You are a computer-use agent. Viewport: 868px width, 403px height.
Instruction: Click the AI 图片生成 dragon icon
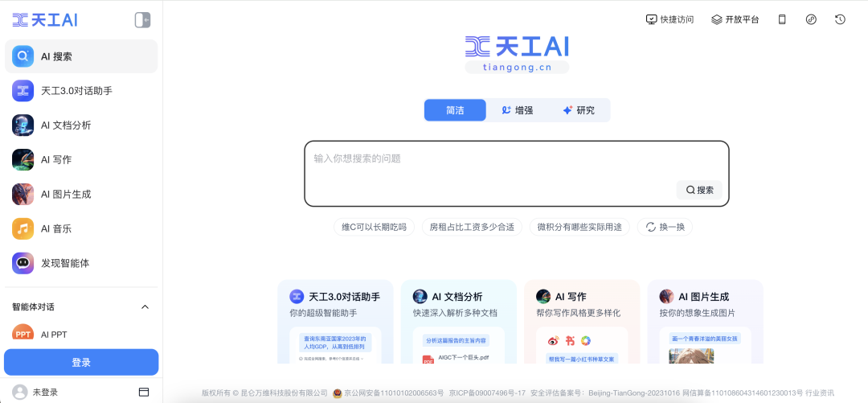(23, 194)
